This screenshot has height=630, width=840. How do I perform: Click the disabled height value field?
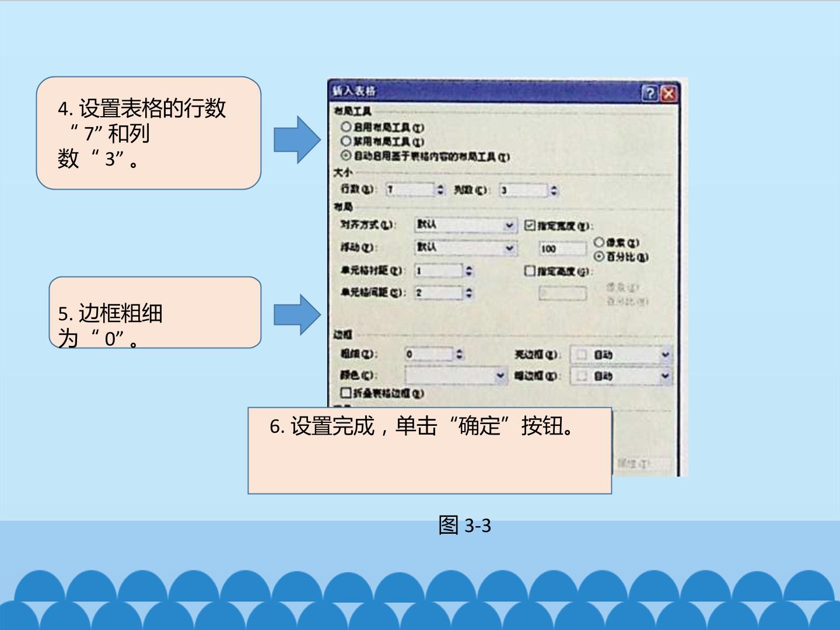click(562, 293)
